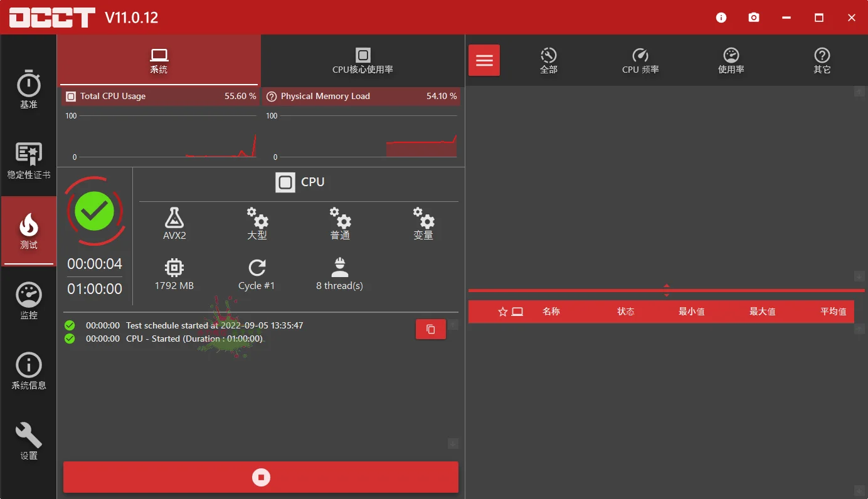Copy the test log entries
The width and height of the screenshot is (868, 499).
coord(430,328)
